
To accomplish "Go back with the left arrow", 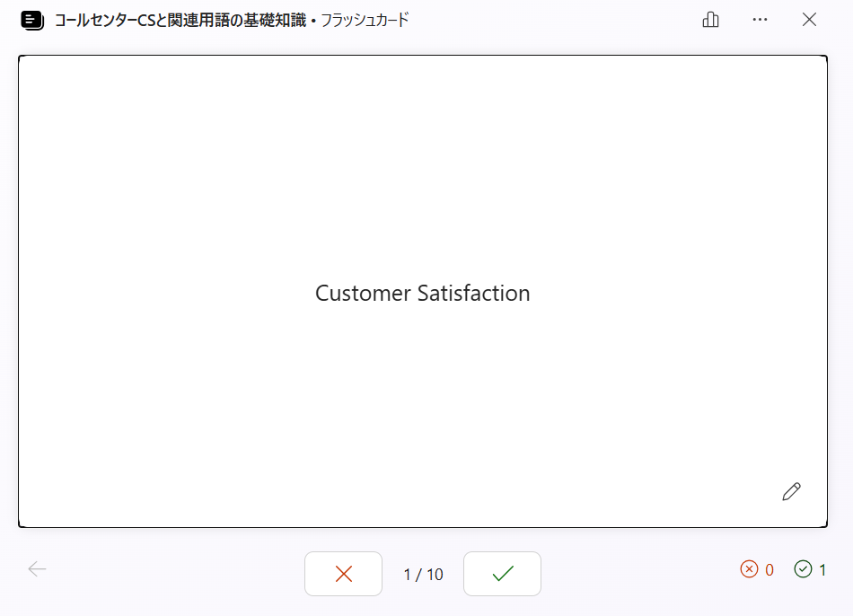I will 37,569.
